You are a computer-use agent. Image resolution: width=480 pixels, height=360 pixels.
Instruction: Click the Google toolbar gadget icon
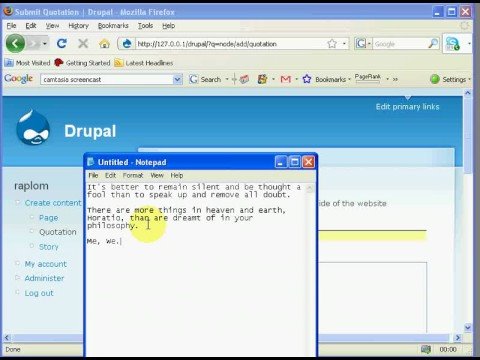263,79
